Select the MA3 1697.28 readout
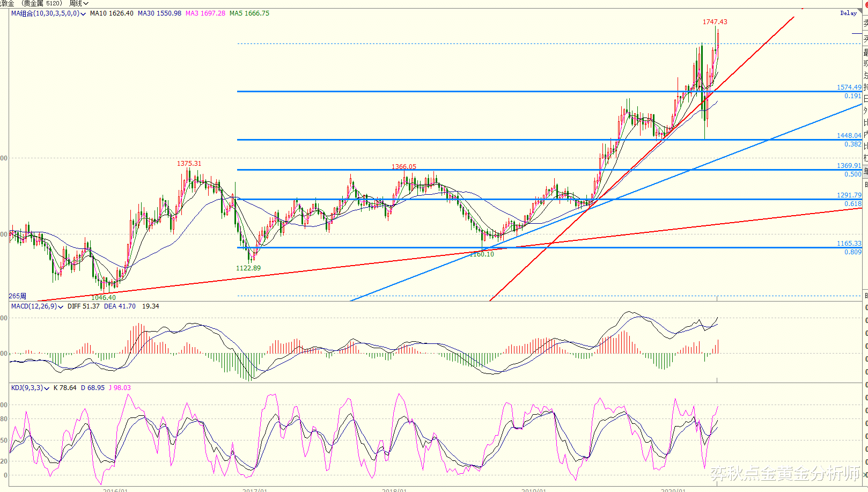 (205, 13)
